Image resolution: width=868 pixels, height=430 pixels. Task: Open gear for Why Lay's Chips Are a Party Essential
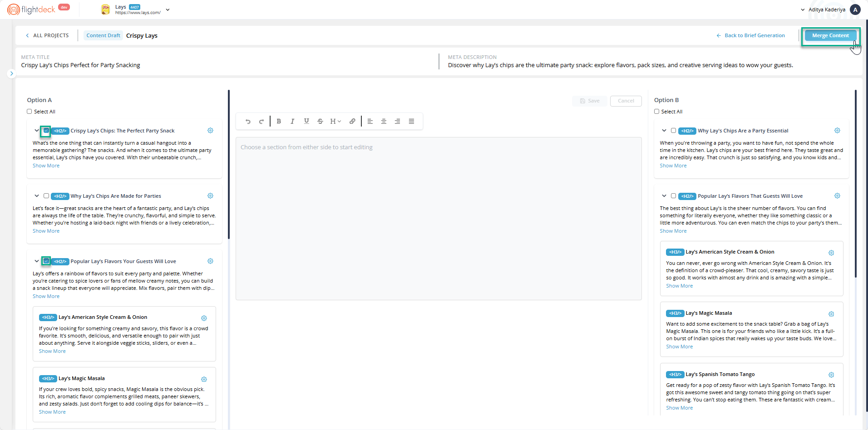(837, 131)
